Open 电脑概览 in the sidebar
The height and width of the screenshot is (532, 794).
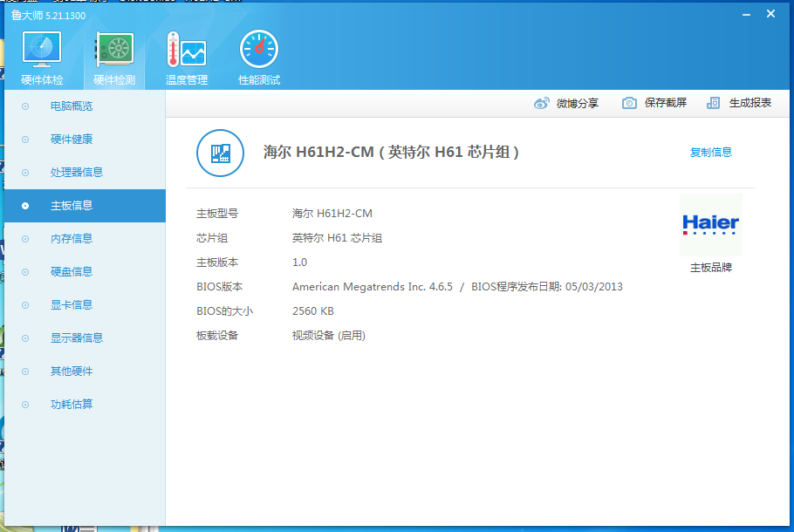72,106
